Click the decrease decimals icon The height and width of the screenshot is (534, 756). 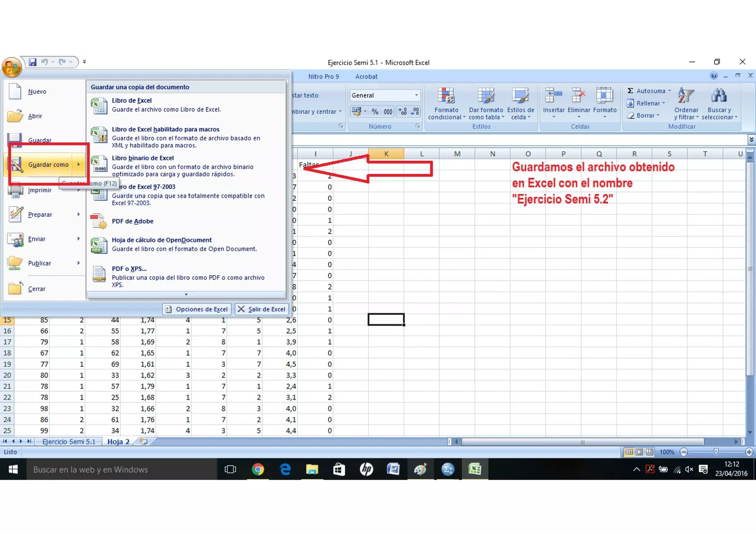[x=415, y=111]
